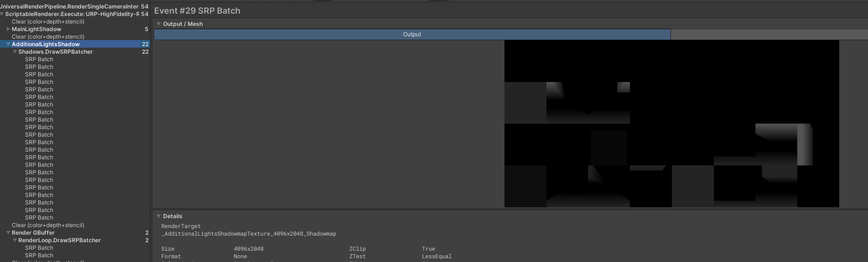This screenshot has height=262, width=868.
Task: Click the _AdditionalLightsShadowmapTexture render target name
Action: click(x=248, y=234)
